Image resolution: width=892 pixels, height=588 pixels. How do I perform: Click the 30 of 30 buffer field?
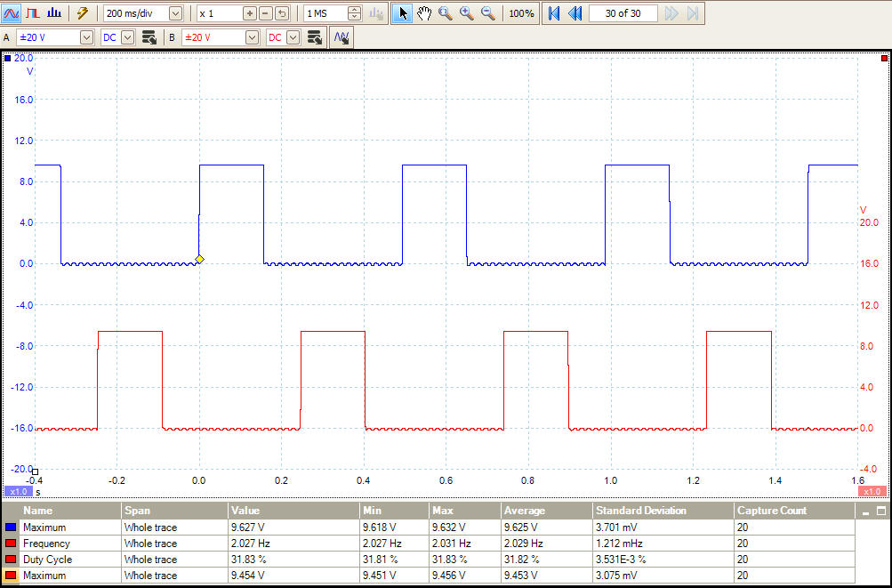[623, 13]
